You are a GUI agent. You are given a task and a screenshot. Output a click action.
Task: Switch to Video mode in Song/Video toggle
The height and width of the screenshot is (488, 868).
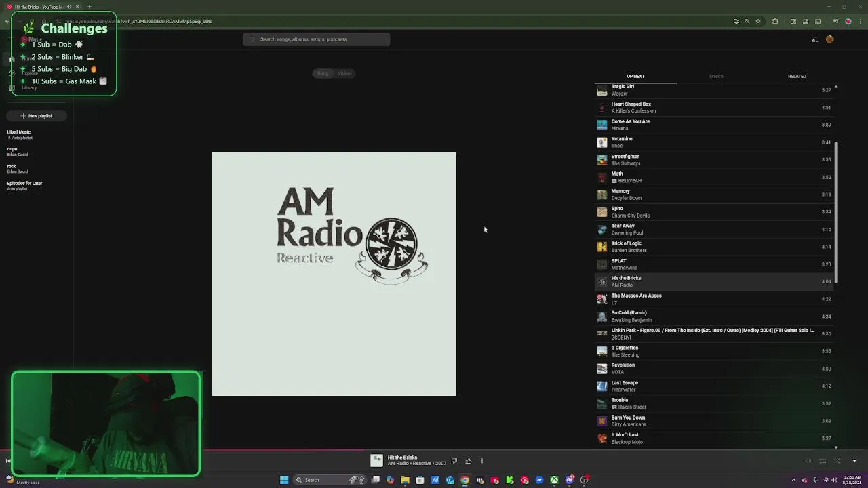(344, 73)
